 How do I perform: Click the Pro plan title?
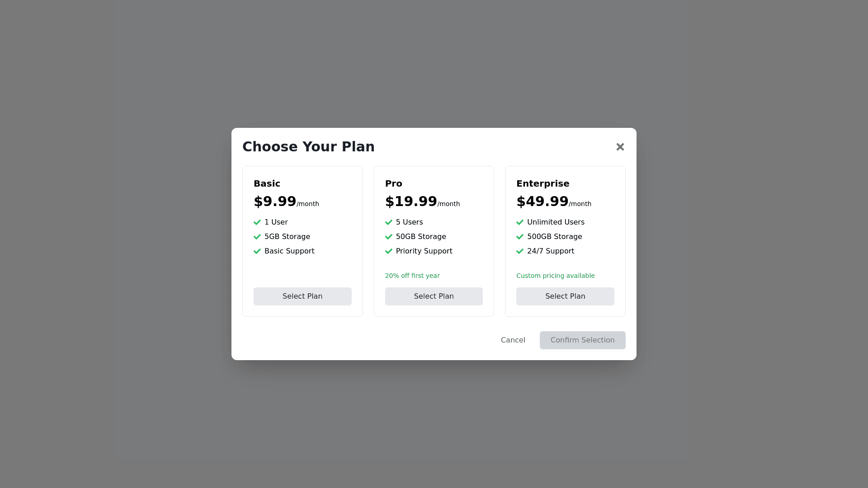click(x=393, y=183)
